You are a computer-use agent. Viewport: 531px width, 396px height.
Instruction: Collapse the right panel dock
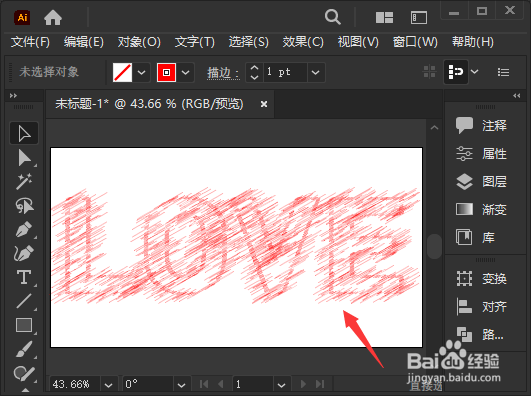coord(516,96)
